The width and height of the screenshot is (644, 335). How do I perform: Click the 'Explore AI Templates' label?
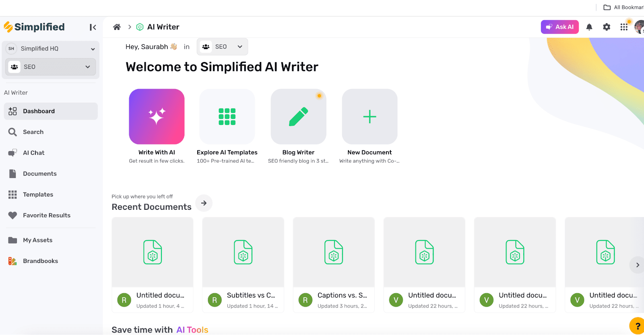tap(227, 153)
